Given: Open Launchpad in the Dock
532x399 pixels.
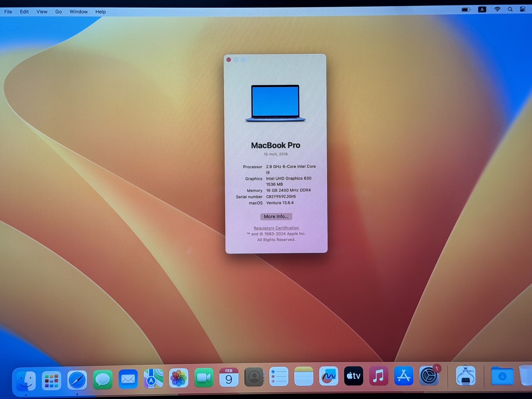Looking at the screenshot, I should pyautogui.click(x=52, y=381).
